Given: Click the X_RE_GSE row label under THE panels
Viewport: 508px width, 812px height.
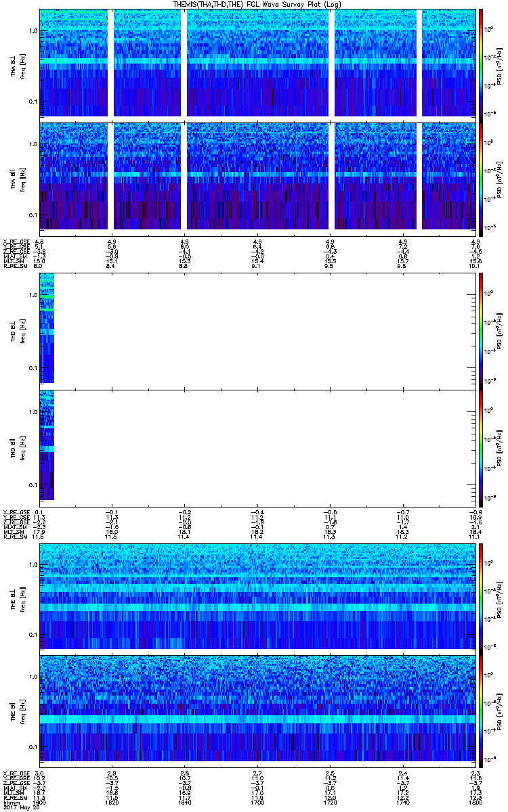Looking at the screenshot, I should (15, 773).
